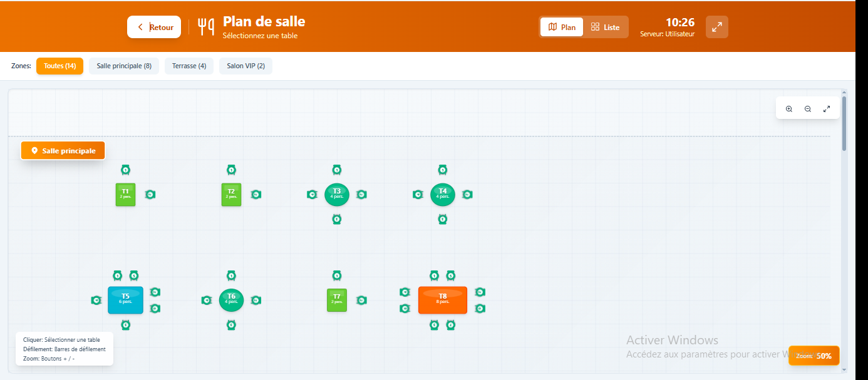Select square table T1
This screenshot has width=868, height=380.
click(125, 195)
